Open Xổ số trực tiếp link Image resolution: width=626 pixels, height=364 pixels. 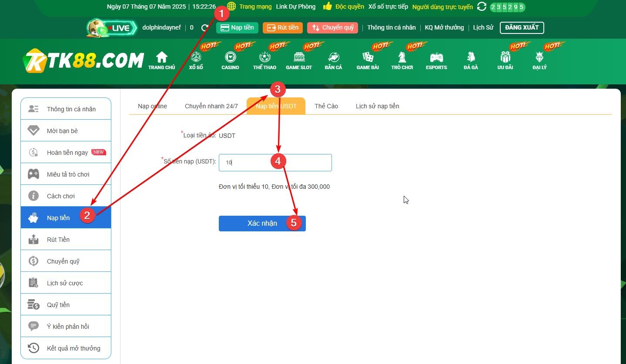click(x=388, y=7)
